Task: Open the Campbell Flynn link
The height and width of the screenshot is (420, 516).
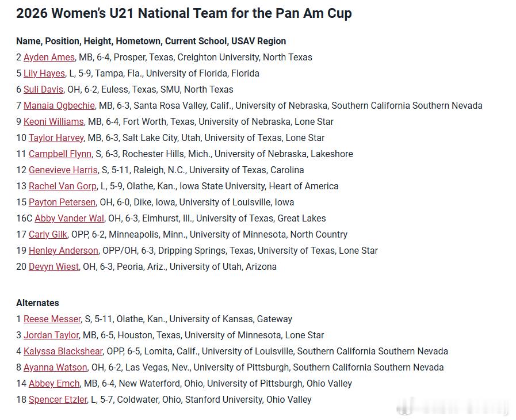Action: tap(60, 154)
